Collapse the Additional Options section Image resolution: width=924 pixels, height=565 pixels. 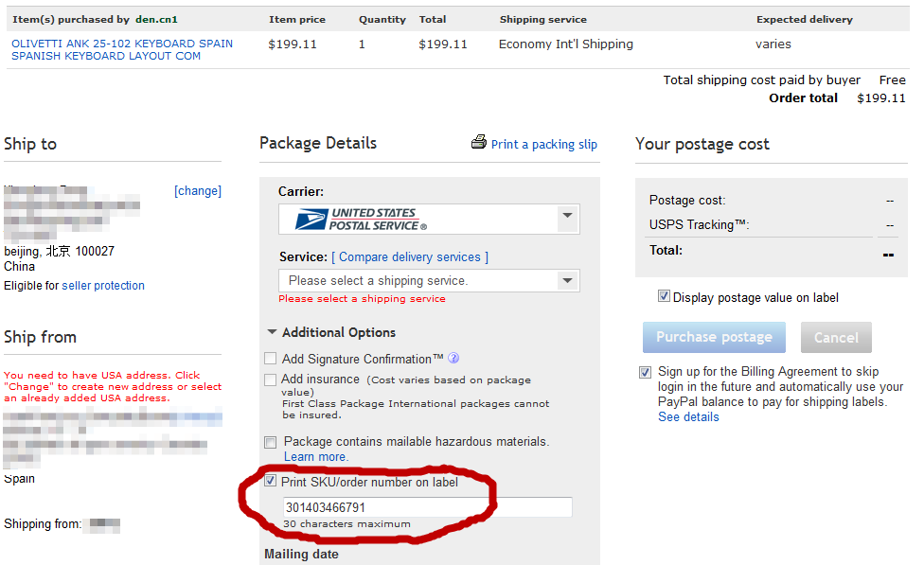[x=273, y=332]
